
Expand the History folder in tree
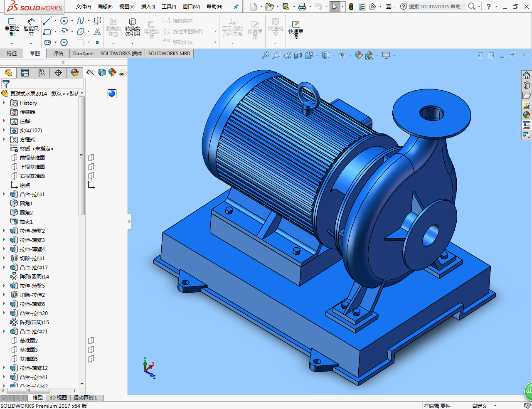click(4, 103)
